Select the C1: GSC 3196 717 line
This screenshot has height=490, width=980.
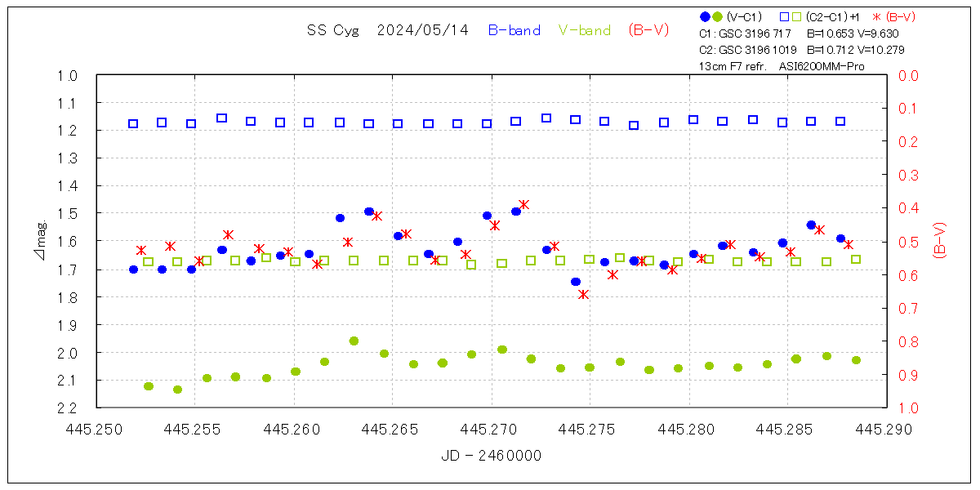coord(746,33)
